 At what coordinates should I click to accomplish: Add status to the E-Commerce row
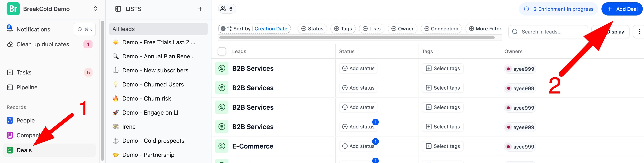[x=358, y=146]
